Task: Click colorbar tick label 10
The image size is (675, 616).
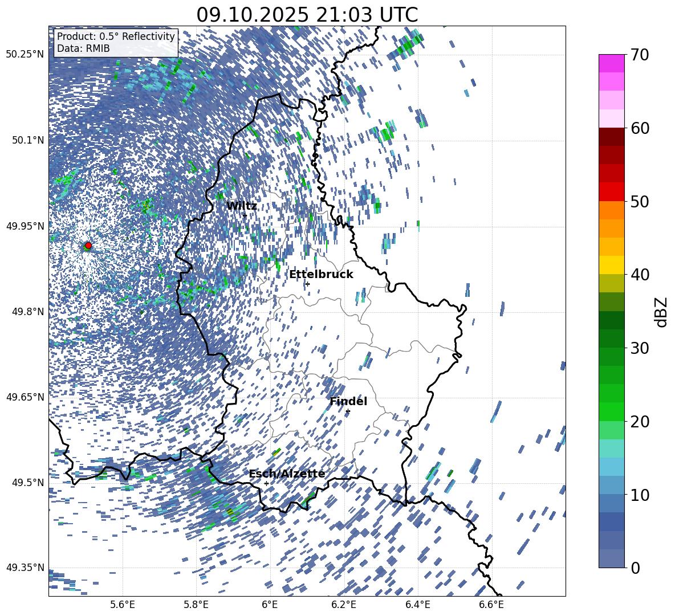Action: point(640,495)
